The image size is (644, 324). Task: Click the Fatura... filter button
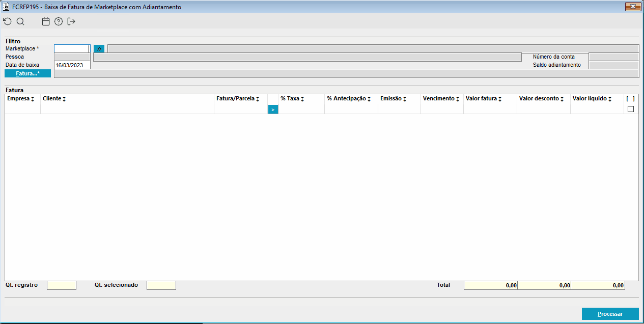click(x=28, y=73)
